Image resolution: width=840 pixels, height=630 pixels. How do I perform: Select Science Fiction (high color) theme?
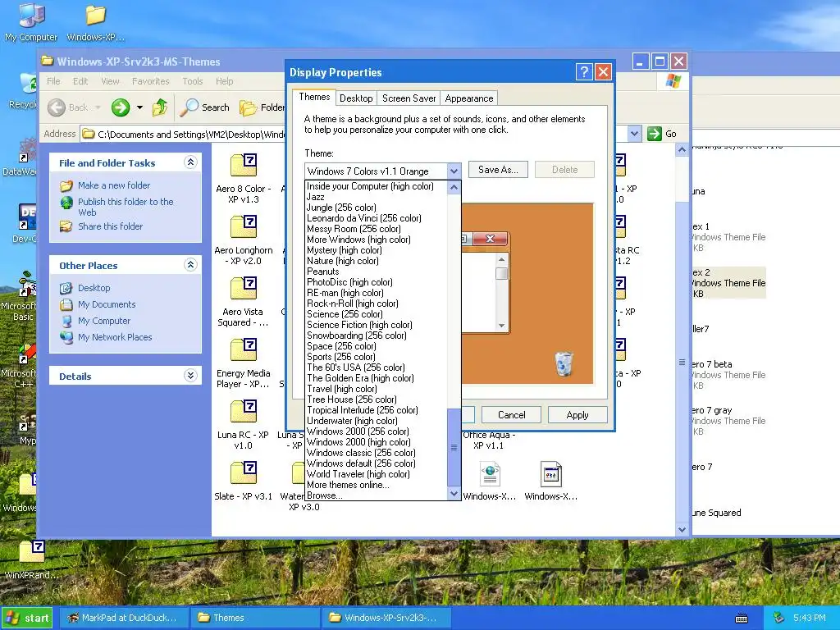376,325
